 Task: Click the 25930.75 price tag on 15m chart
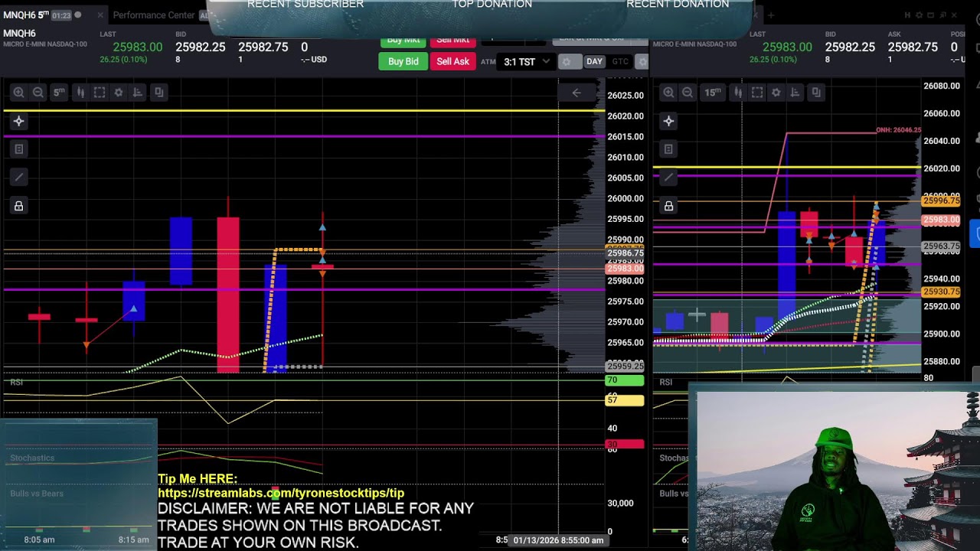click(941, 292)
